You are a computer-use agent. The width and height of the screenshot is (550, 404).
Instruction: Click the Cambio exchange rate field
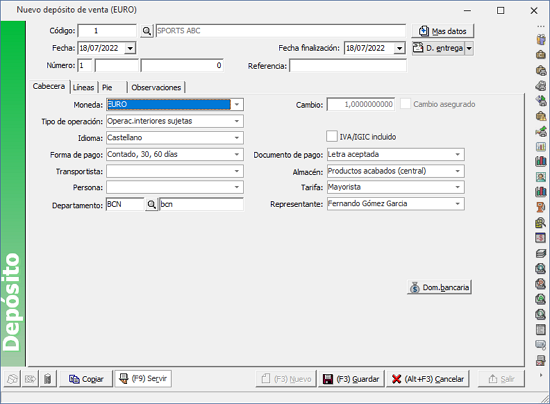tap(361, 104)
